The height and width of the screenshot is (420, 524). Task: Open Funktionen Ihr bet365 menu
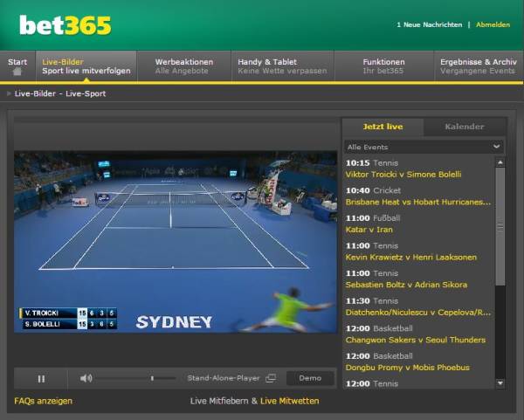tap(383, 66)
